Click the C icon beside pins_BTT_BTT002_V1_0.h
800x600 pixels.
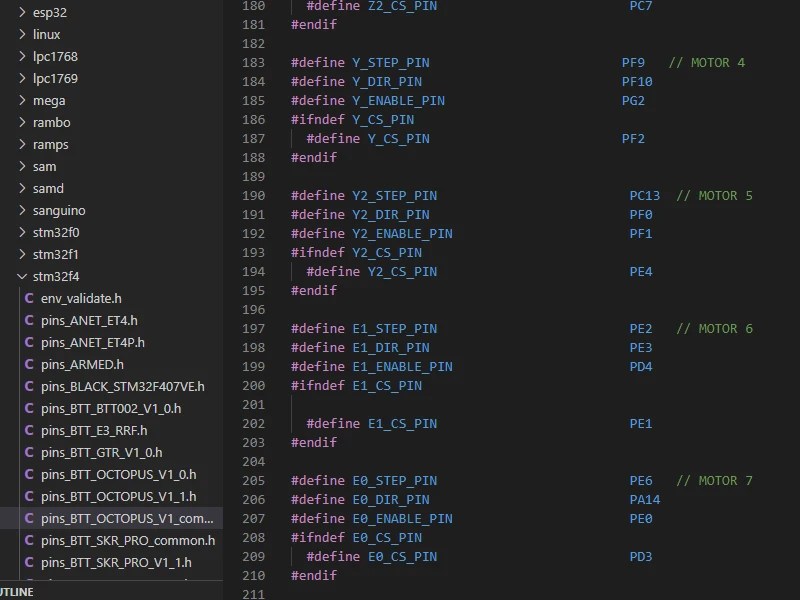[28, 408]
